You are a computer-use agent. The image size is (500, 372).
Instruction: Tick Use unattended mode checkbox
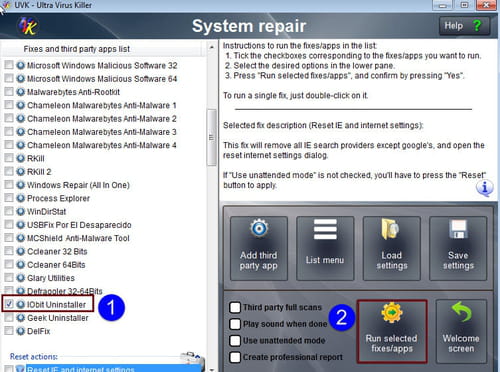[x=235, y=340]
